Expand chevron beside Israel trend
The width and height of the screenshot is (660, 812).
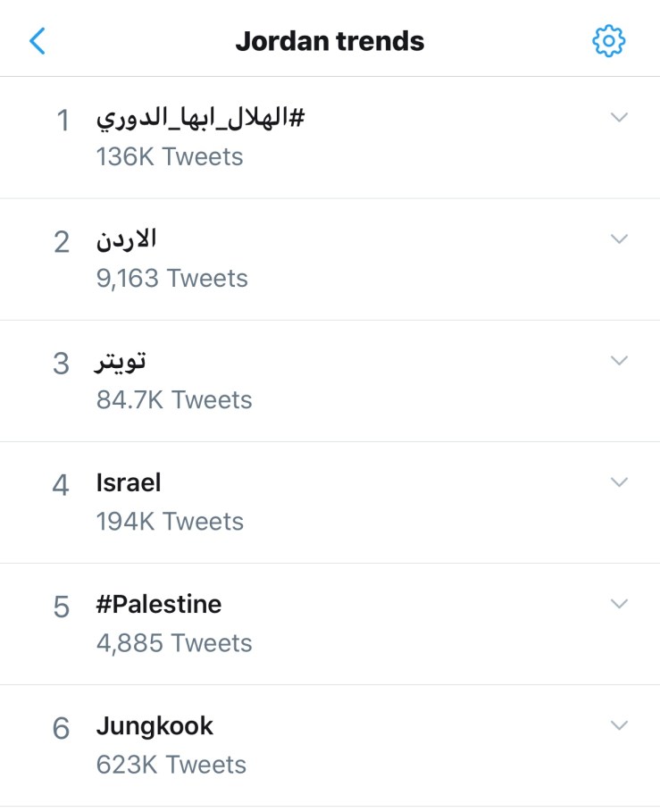[619, 481]
